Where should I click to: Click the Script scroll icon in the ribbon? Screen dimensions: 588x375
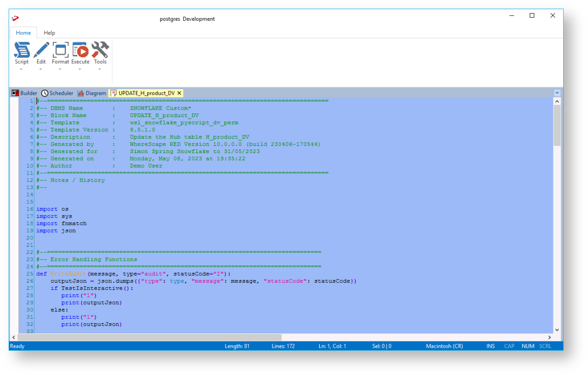click(x=21, y=50)
